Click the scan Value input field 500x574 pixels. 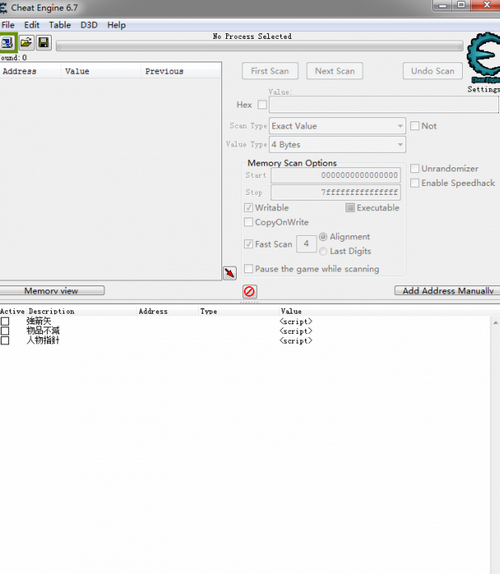(384, 105)
